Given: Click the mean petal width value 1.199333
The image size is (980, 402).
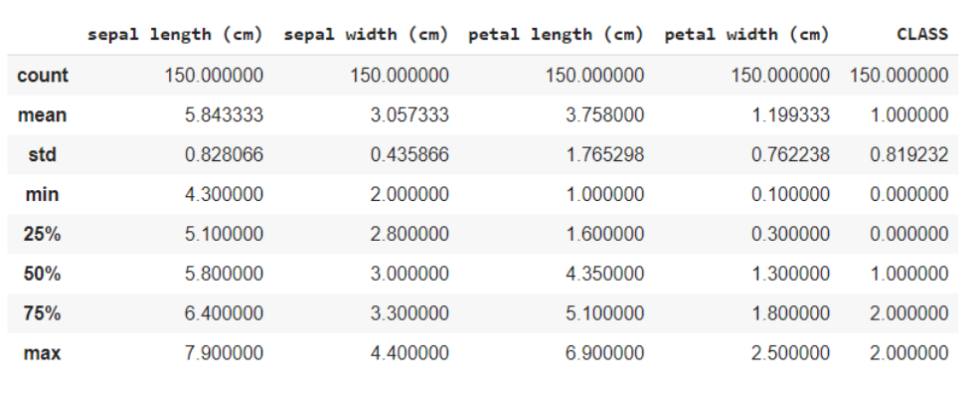Looking at the screenshot, I should tap(790, 115).
